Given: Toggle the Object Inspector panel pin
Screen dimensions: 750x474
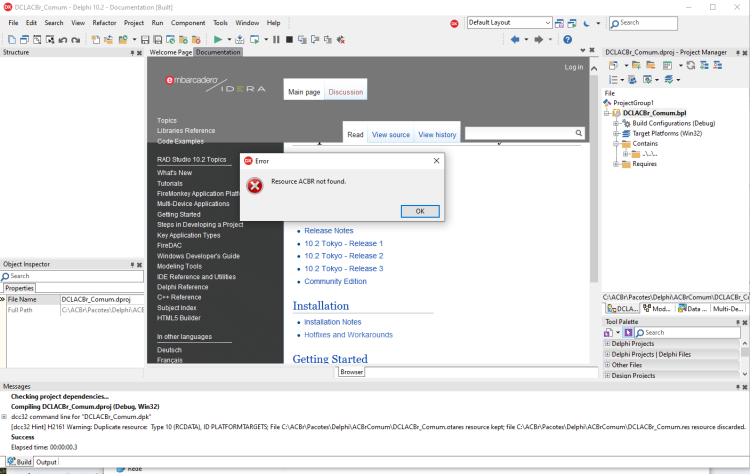Looking at the screenshot, I should pyautogui.click(x=132, y=265).
